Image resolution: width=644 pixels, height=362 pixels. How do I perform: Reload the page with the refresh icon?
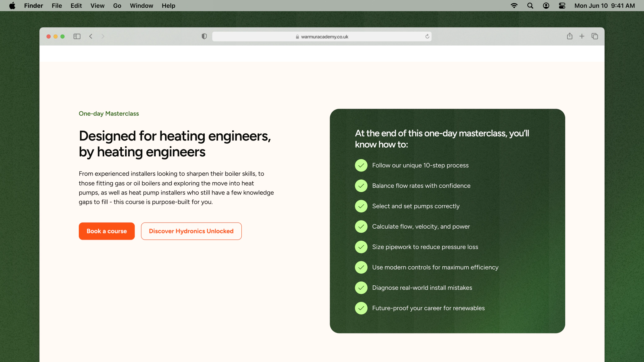click(x=427, y=36)
